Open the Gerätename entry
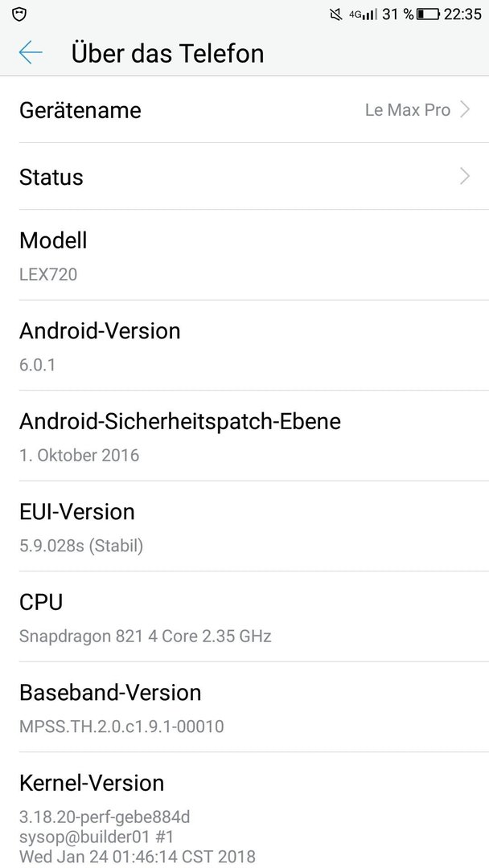Screen dimensions: 489x868 244,109
